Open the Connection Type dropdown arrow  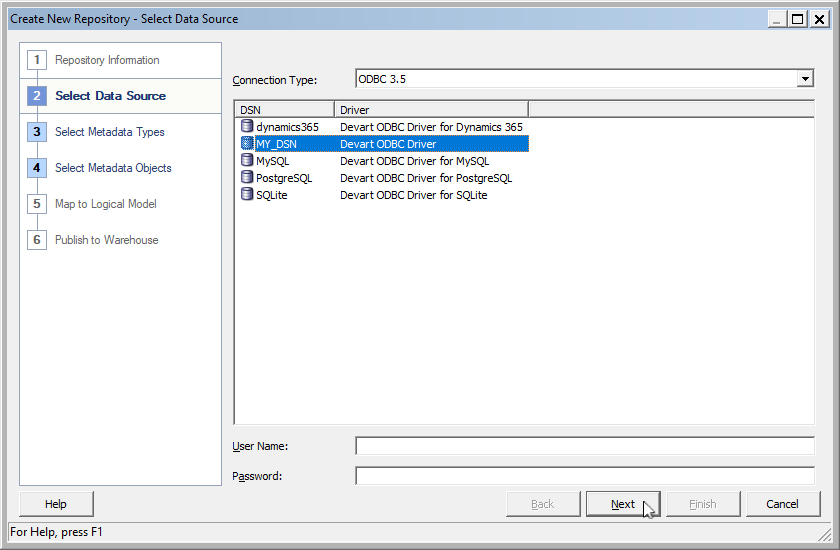[805, 79]
